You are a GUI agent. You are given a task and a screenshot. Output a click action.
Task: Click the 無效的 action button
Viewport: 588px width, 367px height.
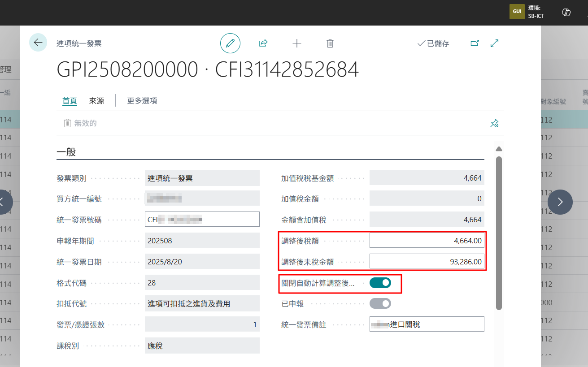(x=80, y=123)
